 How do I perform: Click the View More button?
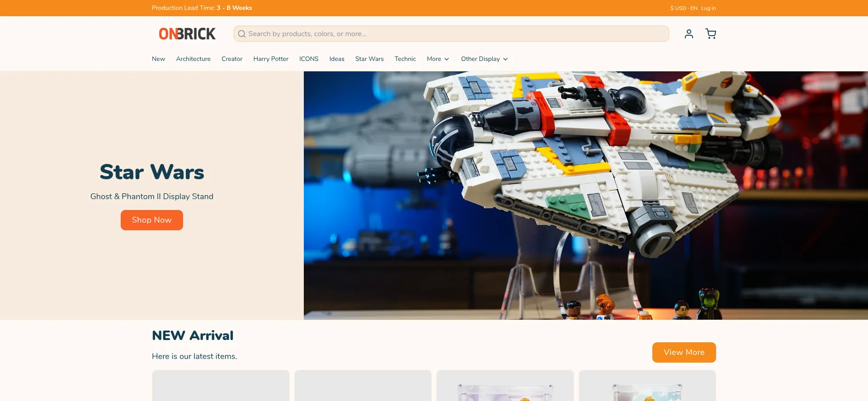[684, 352]
